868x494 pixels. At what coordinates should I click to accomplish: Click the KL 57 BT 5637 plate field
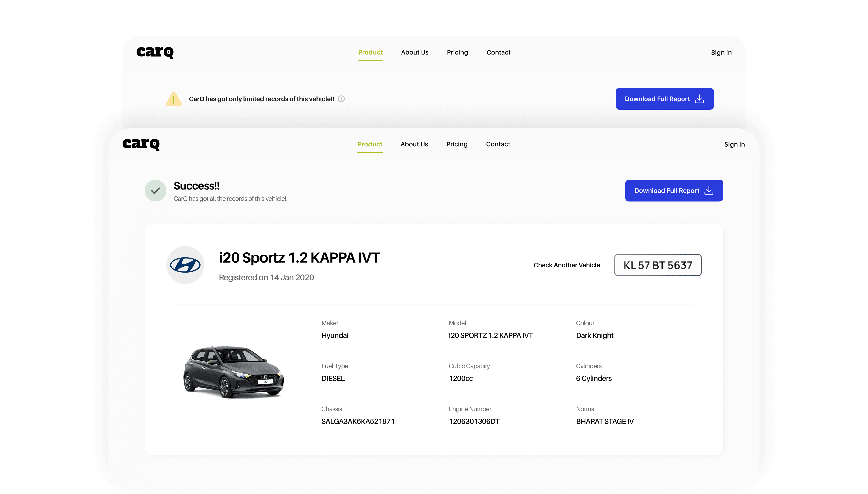tap(657, 265)
